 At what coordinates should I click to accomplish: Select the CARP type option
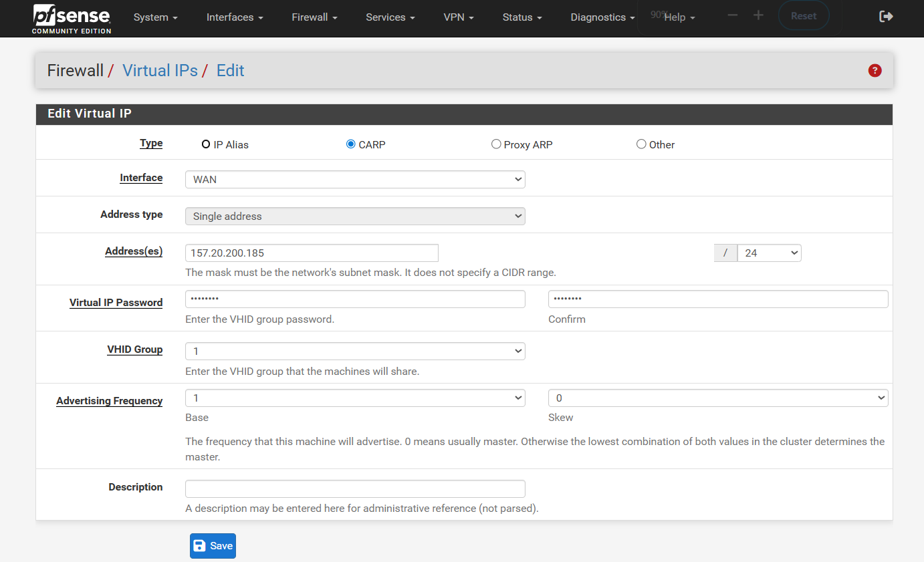[x=351, y=144]
